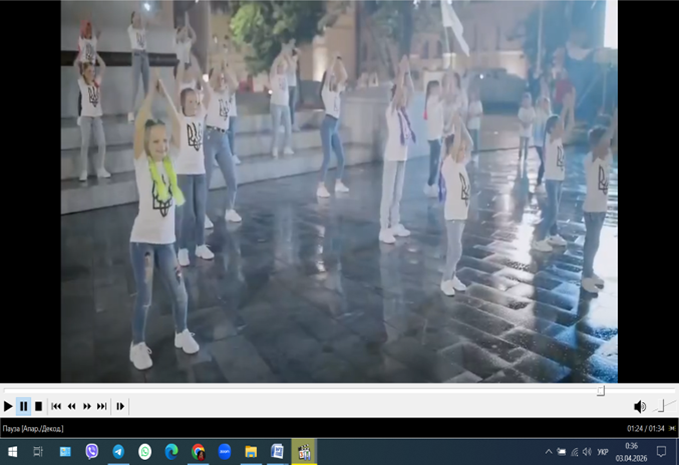This screenshot has height=465, width=679.
Task: Mute audio using the speaker icon
Action: click(639, 406)
